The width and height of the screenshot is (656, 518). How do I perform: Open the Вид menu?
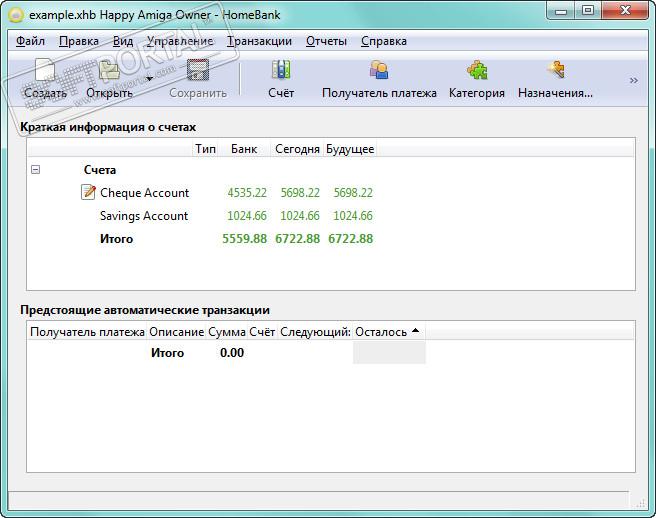pyautogui.click(x=123, y=41)
